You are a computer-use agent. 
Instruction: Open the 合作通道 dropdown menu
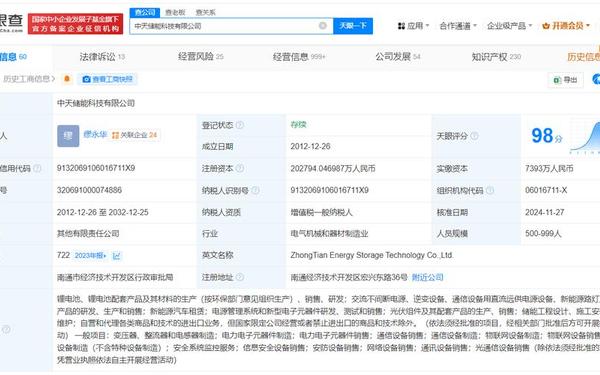458,26
